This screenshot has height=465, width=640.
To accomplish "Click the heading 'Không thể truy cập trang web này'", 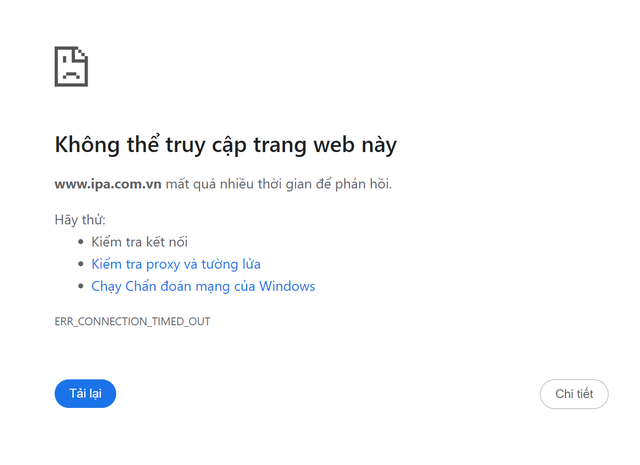I will pos(225,144).
